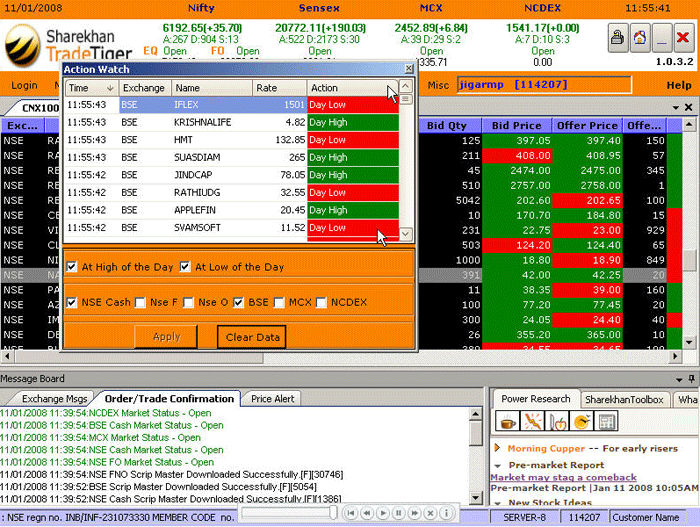Uncheck At High of the Day
Image resolution: width=700 pixels, height=527 pixels.
click(71, 267)
